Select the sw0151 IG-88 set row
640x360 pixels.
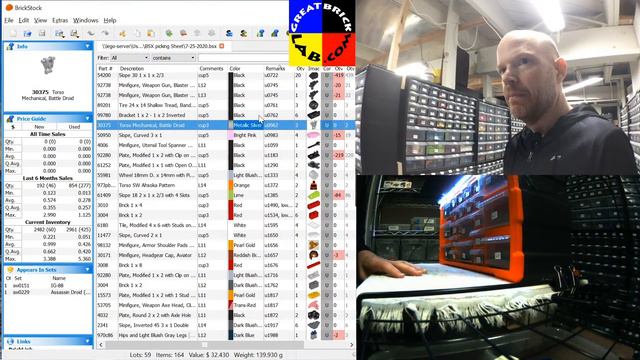pyautogui.click(x=48, y=285)
